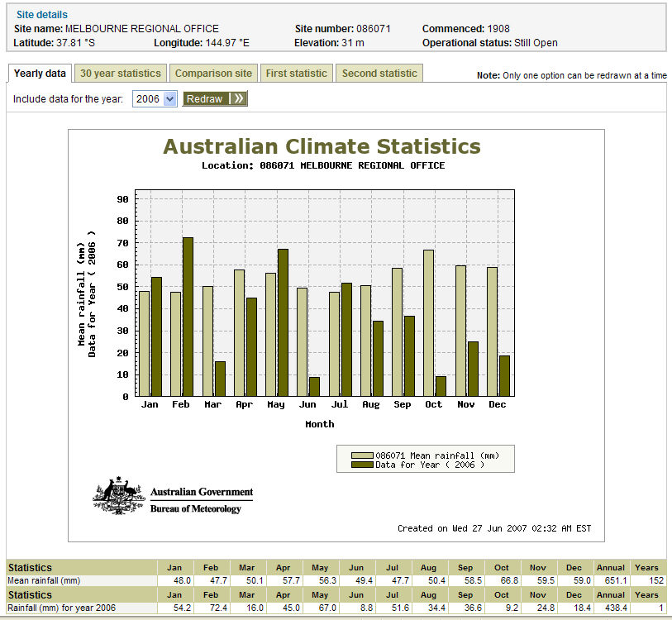Select the 2006 annual value 438.4
The width and height of the screenshot is (672, 620).
616,608
